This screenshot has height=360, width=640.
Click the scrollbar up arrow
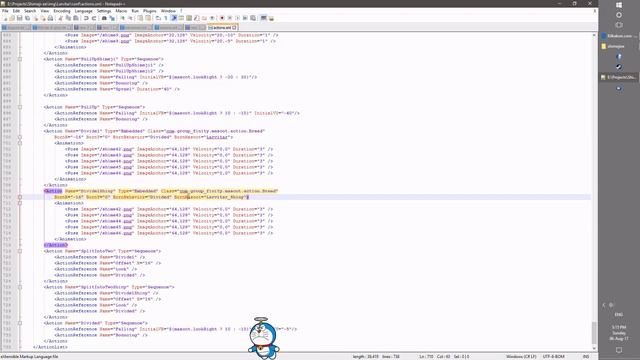pos(594,36)
